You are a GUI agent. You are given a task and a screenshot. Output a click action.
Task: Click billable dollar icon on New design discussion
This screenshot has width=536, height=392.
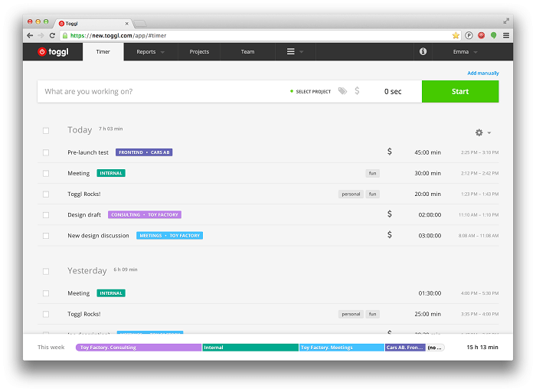coord(389,235)
